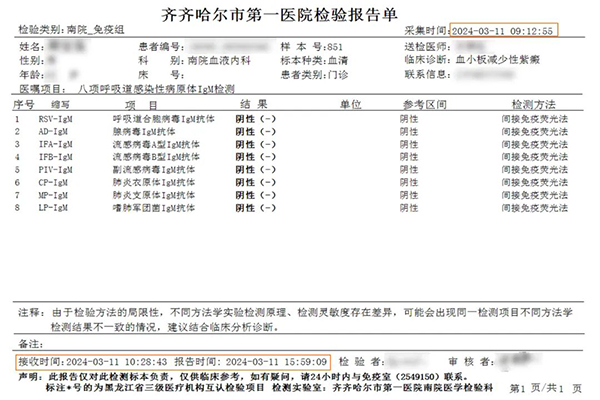The height and width of the screenshot is (400, 600).
Task: Click the 结果 column header
Action: click(x=254, y=104)
